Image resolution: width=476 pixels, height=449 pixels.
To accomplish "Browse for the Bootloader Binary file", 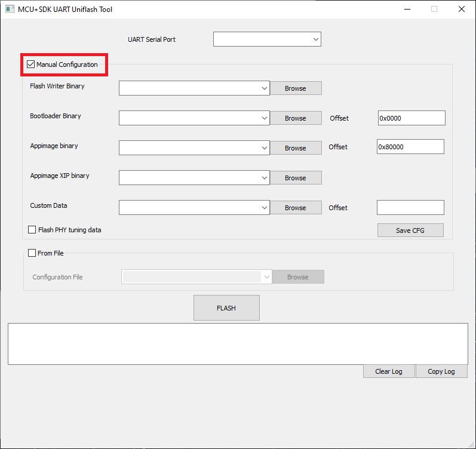I will tap(295, 118).
